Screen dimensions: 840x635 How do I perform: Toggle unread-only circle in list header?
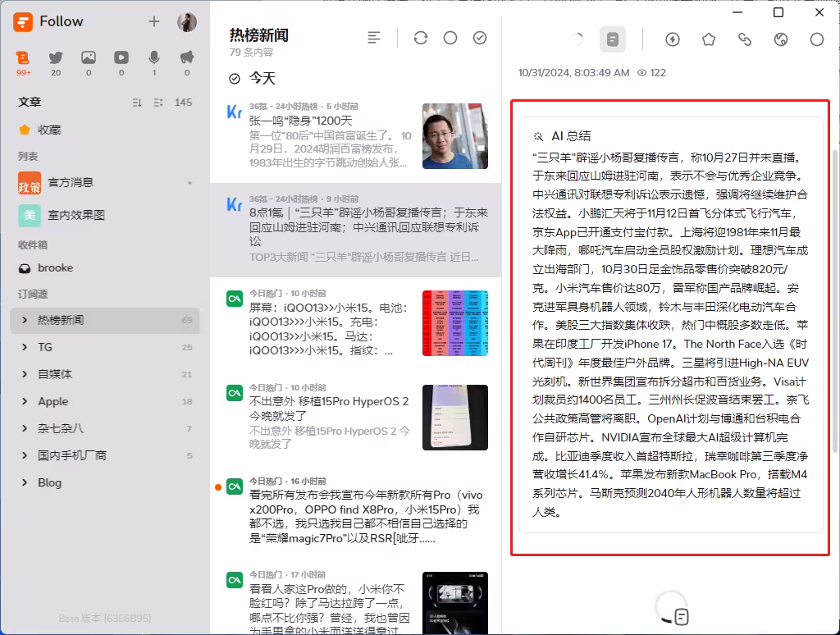pyautogui.click(x=450, y=38)
